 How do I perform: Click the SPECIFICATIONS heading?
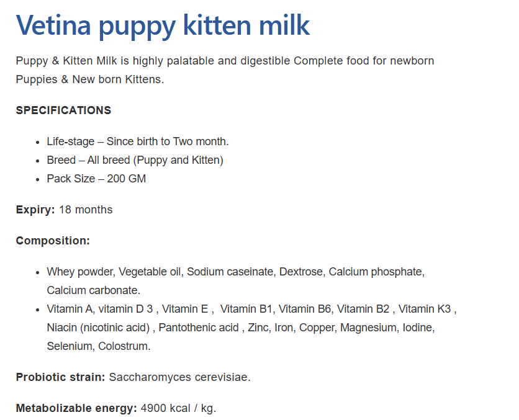[x=63, y=110]
